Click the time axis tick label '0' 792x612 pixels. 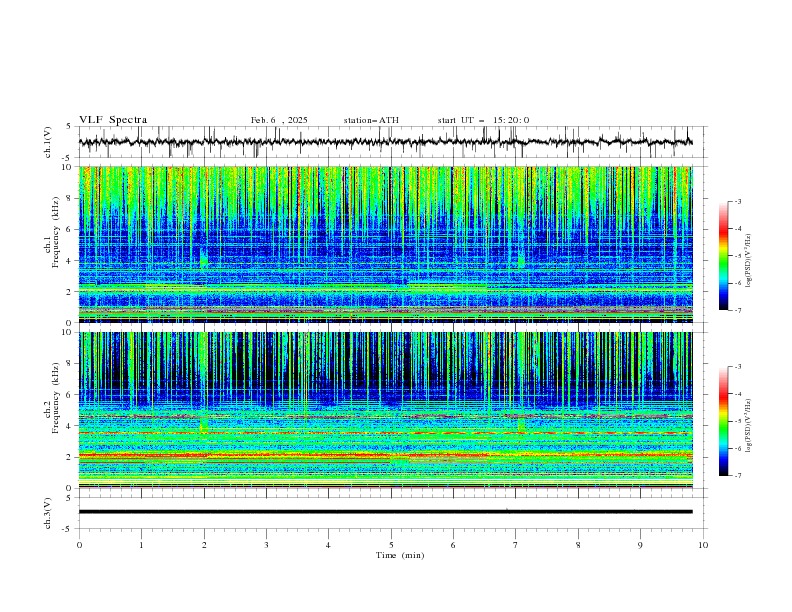[79, 545]
